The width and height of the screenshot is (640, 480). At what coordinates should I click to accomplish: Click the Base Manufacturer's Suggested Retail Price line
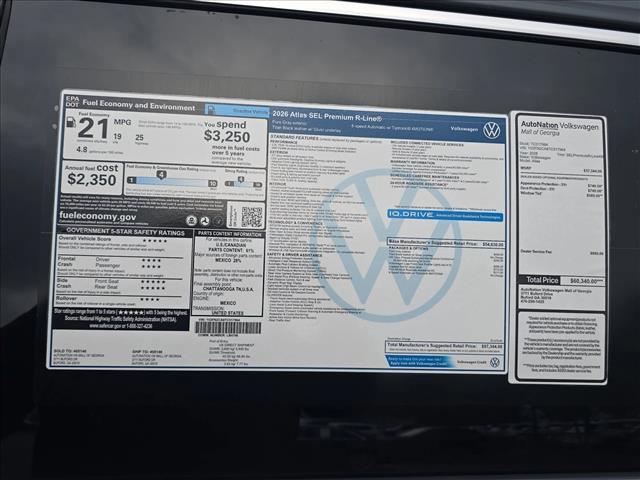(446, 243)
